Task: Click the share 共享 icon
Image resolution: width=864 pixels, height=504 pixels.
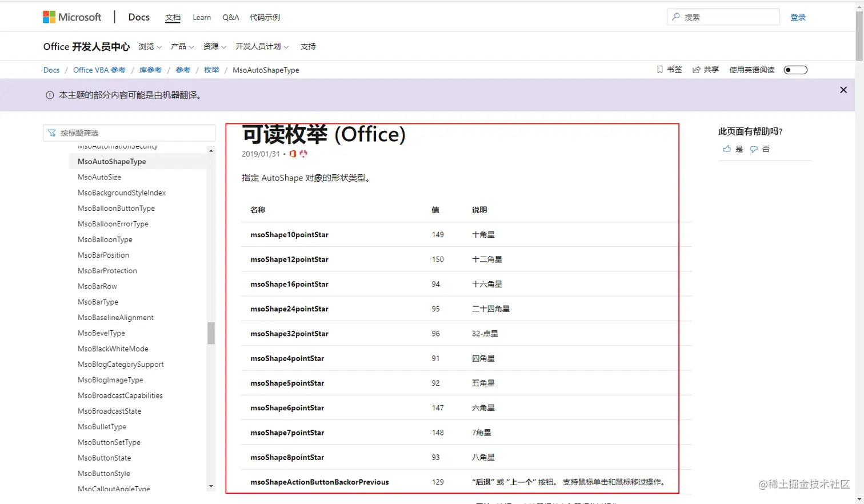Action: (x=697, y=70)
